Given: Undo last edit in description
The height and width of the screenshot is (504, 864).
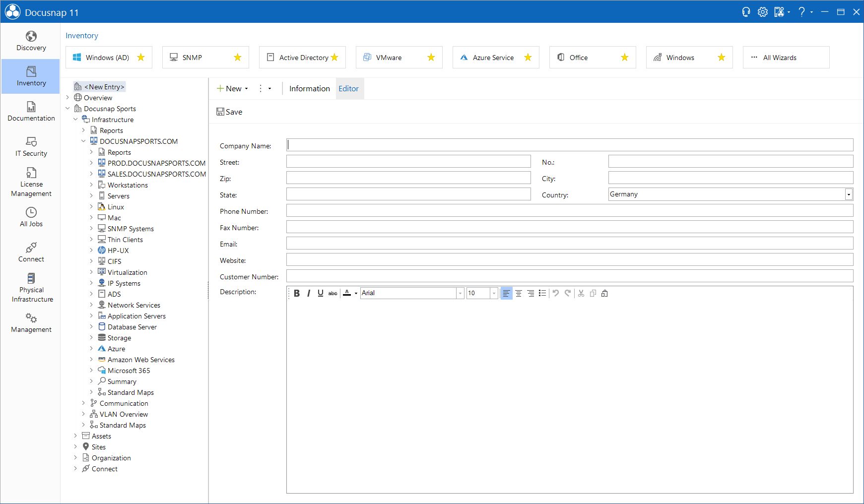Looking at the screenshot, I should pyautogui.click(x=556, y=293).
